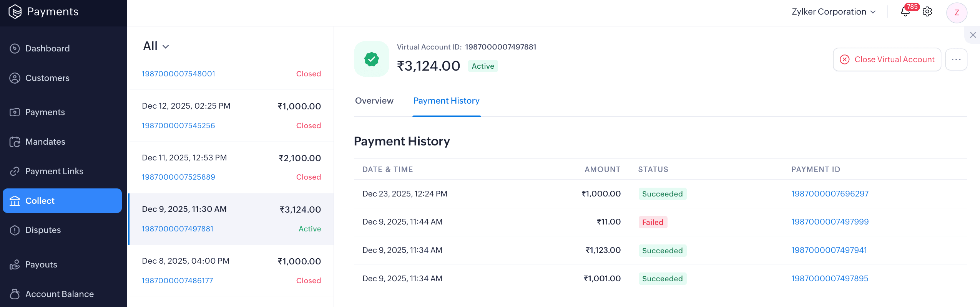Click the Z user profile avatar

click(957, 12)
